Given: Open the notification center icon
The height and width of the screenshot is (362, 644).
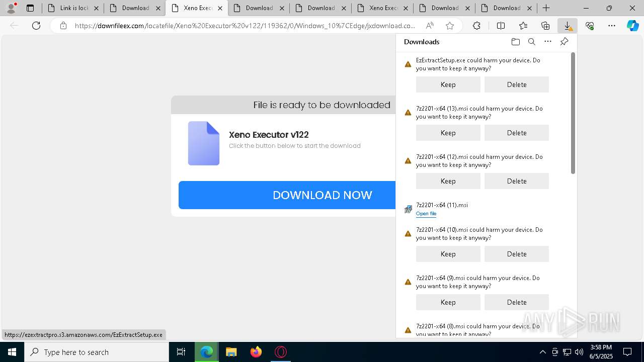Looking at the screenshot, I should [628, 352].
